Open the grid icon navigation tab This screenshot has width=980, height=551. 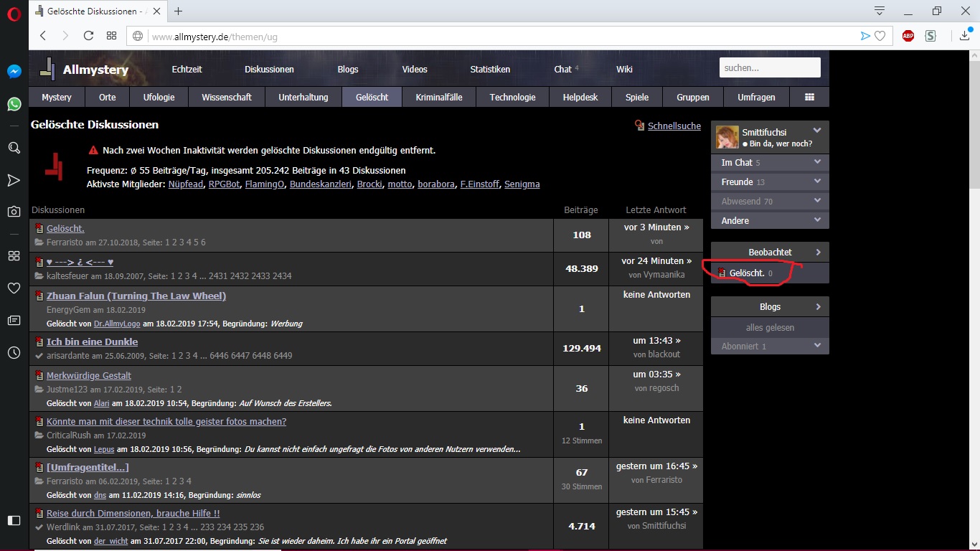(x=809, y=97)
